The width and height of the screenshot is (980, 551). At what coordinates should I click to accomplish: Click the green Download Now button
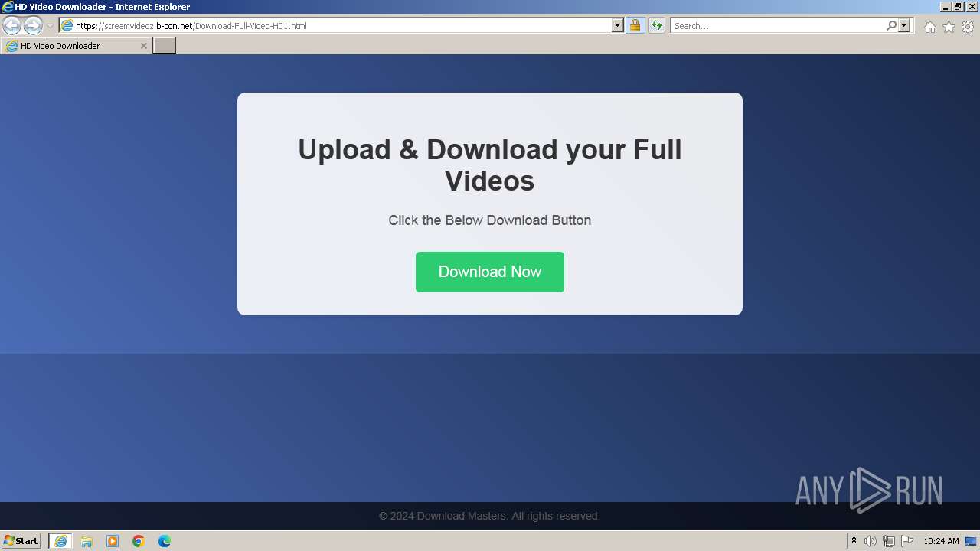pos(490,272)
